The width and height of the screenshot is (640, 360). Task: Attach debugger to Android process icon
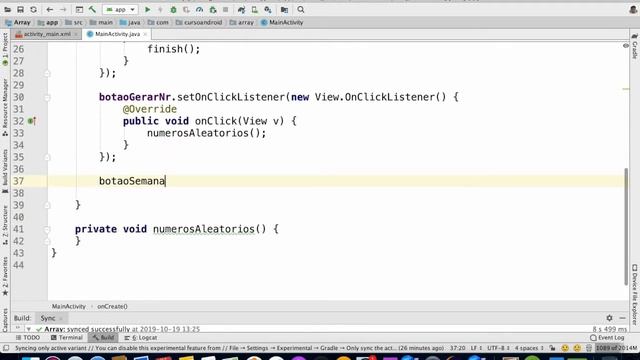(213, 9)
